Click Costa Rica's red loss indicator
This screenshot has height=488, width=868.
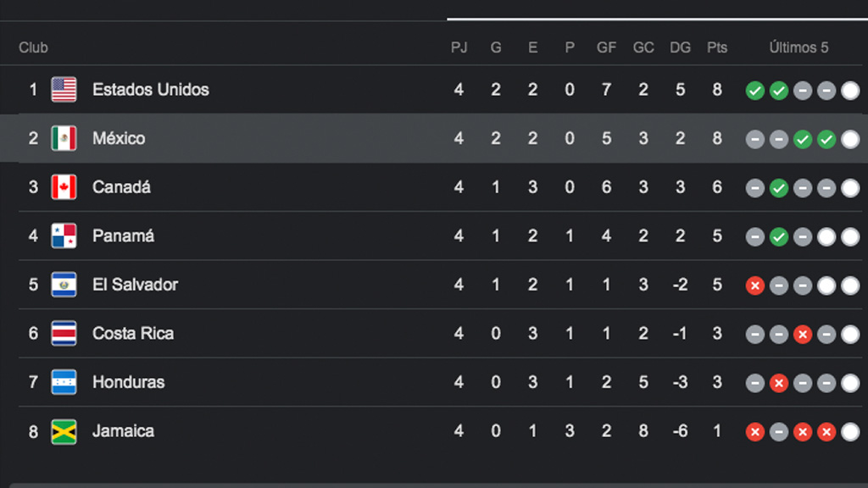click(x=803, y=334)
